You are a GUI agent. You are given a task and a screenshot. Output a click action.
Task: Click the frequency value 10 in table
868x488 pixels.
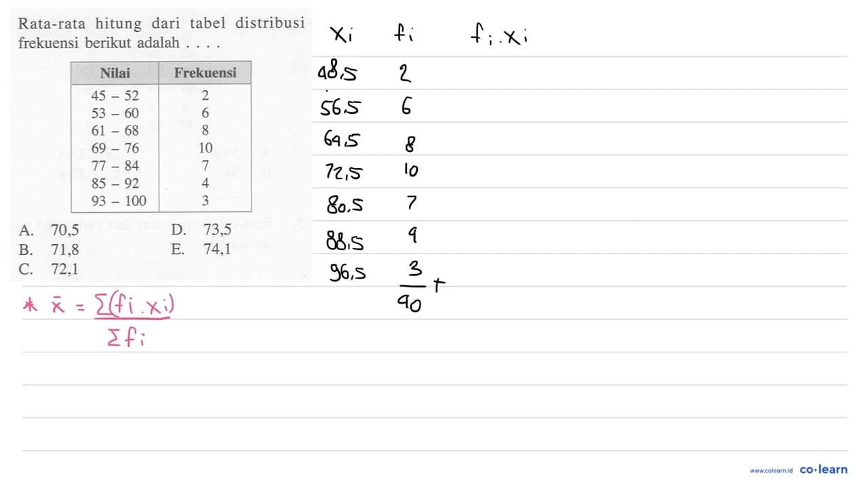205,148
